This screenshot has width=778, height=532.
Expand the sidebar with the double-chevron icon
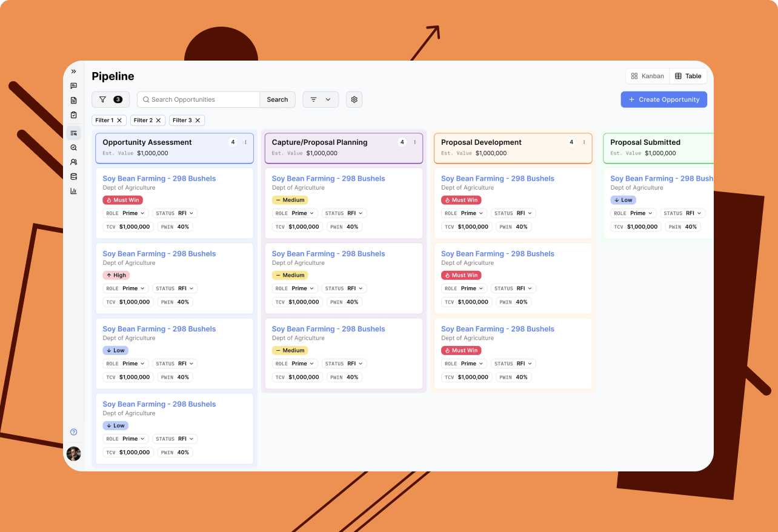click(x=73, y=71)
